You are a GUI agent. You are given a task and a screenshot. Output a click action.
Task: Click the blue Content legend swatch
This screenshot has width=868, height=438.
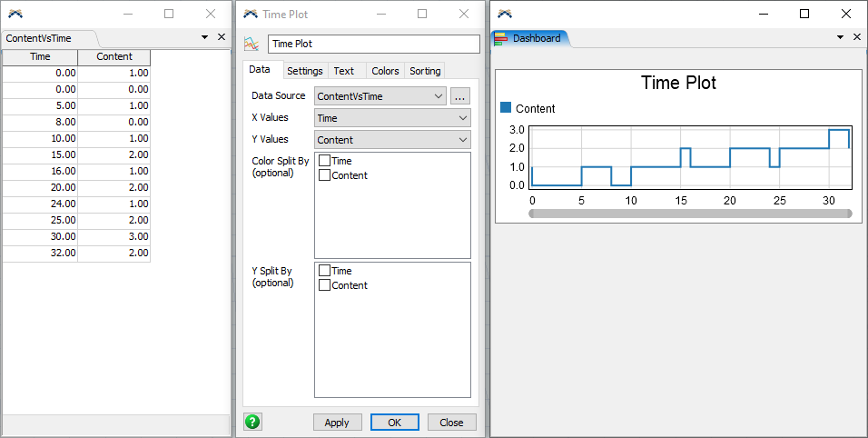pyautogui.click(x=507, y=108)
